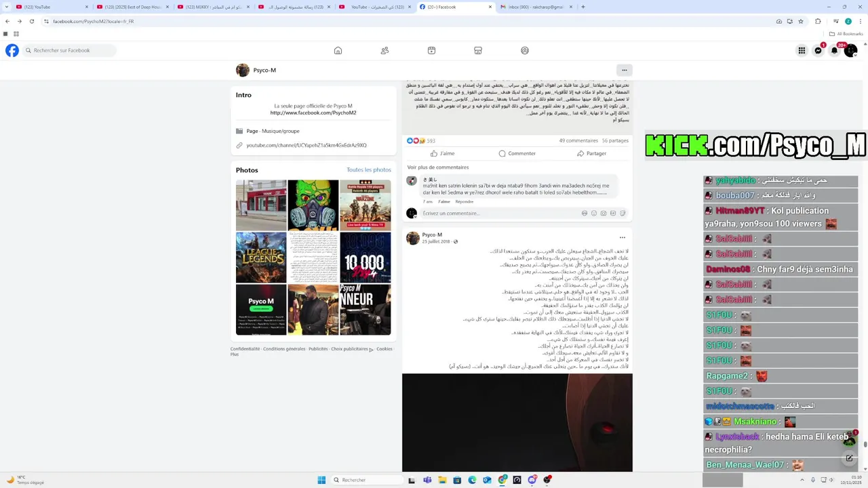
Task: Click the Cookies footer link
Action: 384,349
